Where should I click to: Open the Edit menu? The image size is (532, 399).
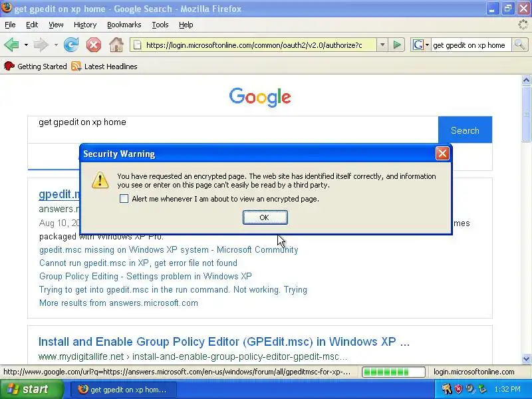pos(32,25)
